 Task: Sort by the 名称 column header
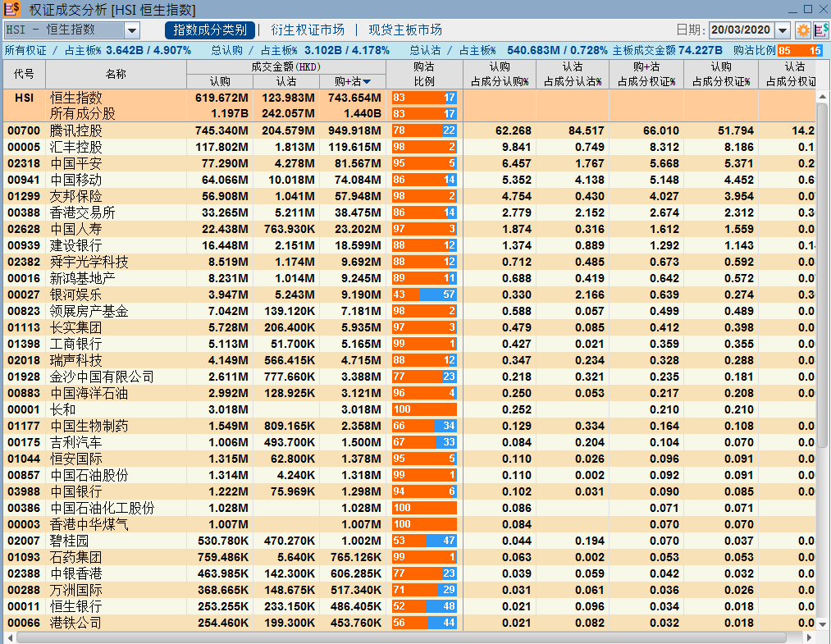click(x=116, y=74)
